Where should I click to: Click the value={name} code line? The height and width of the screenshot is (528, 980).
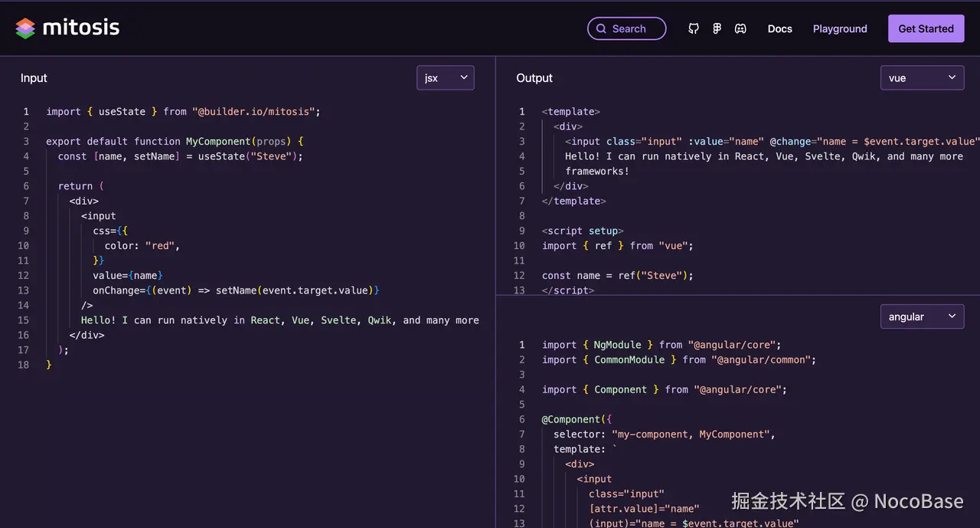point(128,276)
